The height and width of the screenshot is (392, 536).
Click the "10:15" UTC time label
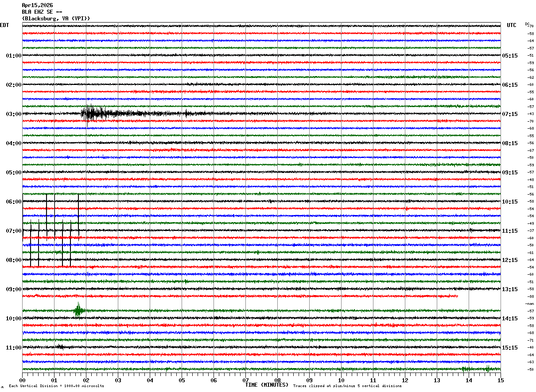(510, 202)
